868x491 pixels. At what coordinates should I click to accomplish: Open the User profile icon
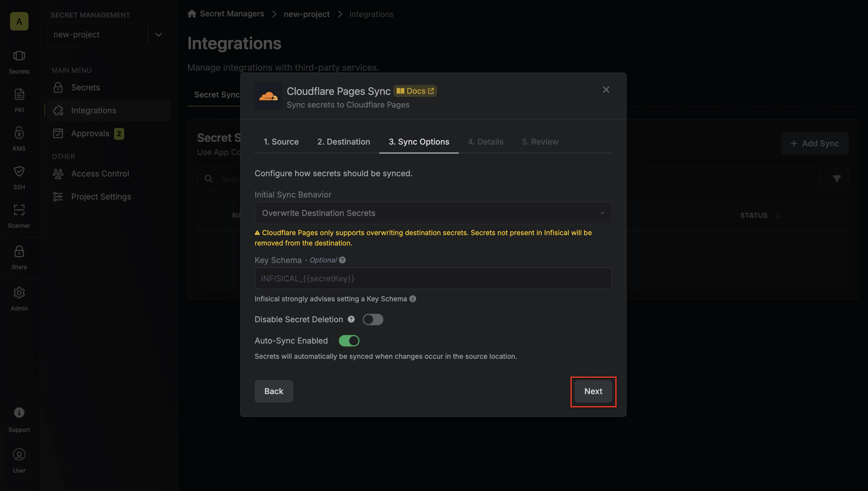(19, 454)
